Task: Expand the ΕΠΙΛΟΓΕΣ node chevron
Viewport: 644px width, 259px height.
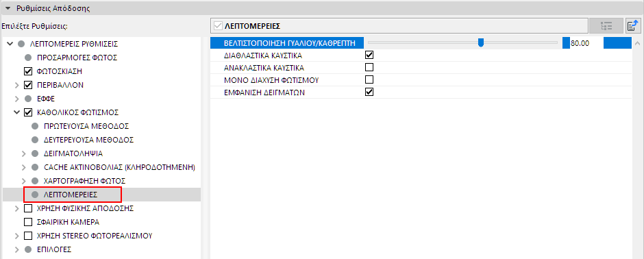Action: pyautogui.click(x=17, y=249)
